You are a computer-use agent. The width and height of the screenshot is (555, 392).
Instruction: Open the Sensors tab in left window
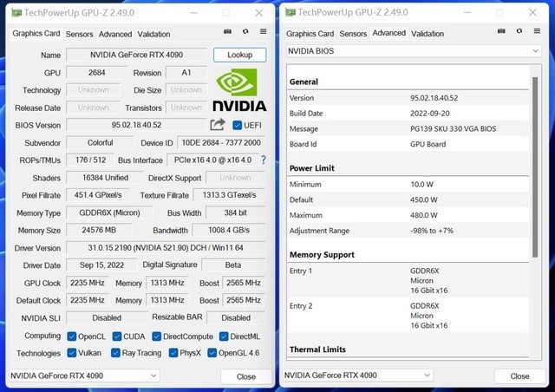click(x=79, y=34)
